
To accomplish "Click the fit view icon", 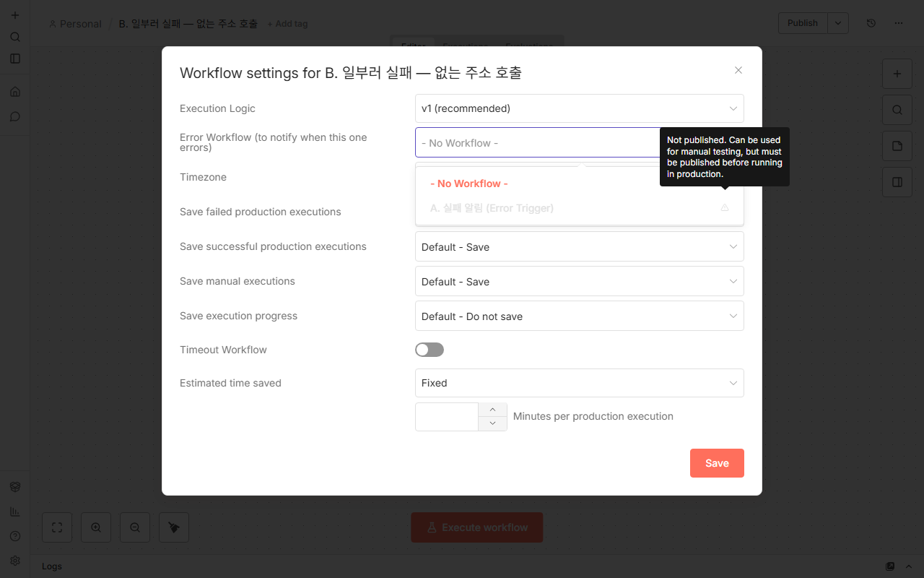I will (57, 527).
